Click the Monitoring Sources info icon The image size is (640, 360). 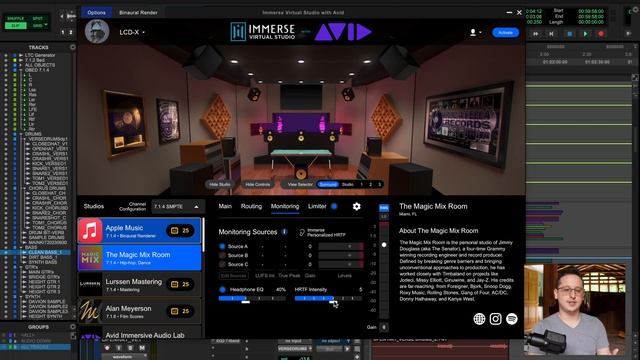pos(284,232)
